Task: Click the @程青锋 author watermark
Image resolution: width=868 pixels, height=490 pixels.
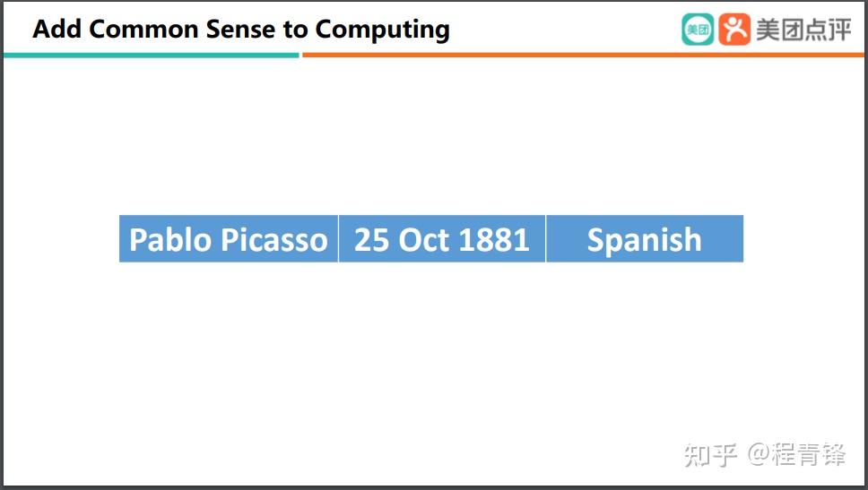Action: 796,454
